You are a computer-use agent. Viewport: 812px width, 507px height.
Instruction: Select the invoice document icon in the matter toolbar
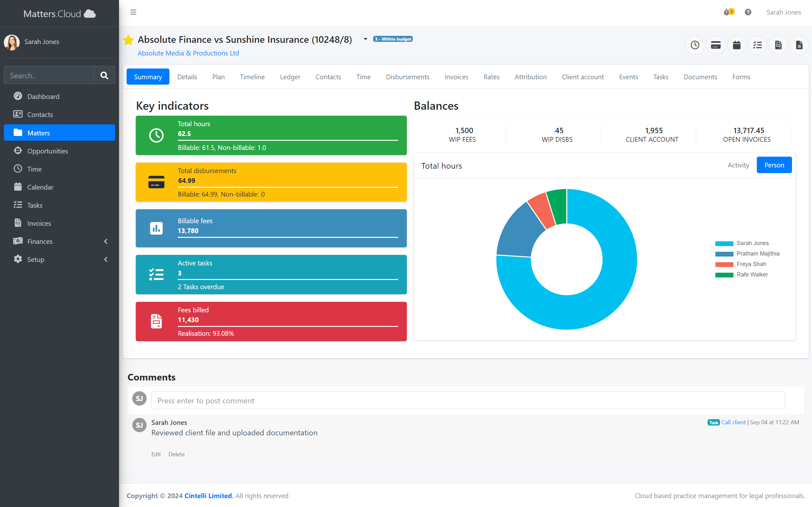click(778, 45)
